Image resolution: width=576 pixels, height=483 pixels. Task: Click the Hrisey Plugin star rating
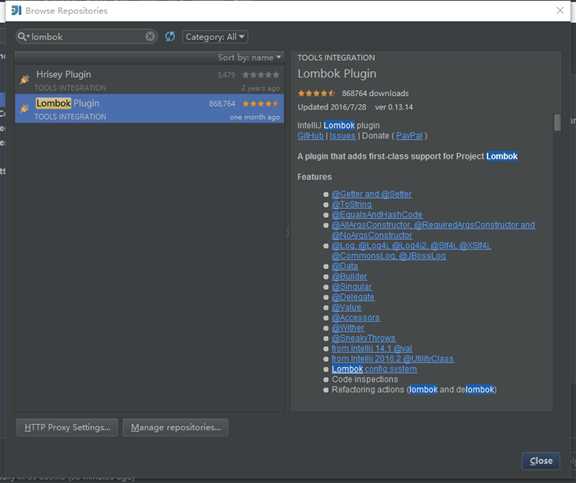261,75
